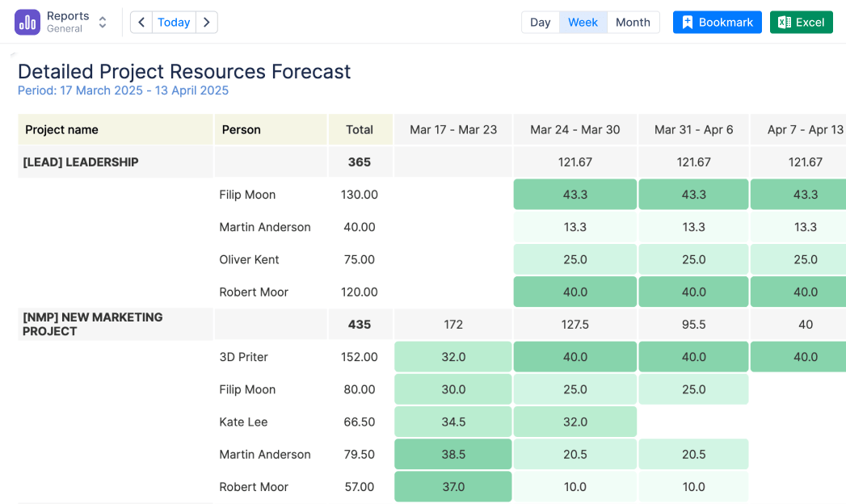Click Oliver Kent's 75.00 total
Screen dimensions: 846x504
pyautogui.click(x=360, y=259)
